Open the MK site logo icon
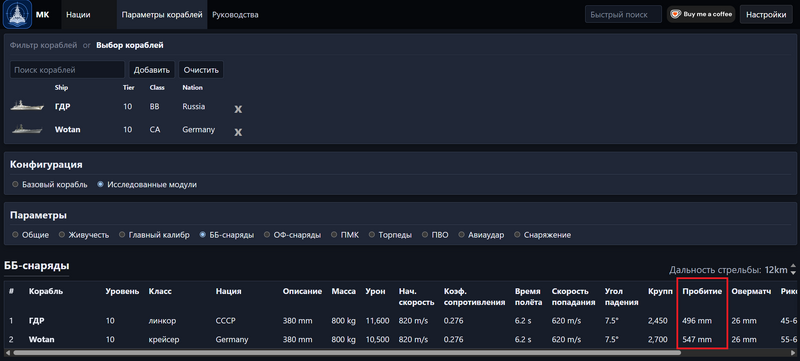Viewport: 800px width, 361px height. pos(17,14)
